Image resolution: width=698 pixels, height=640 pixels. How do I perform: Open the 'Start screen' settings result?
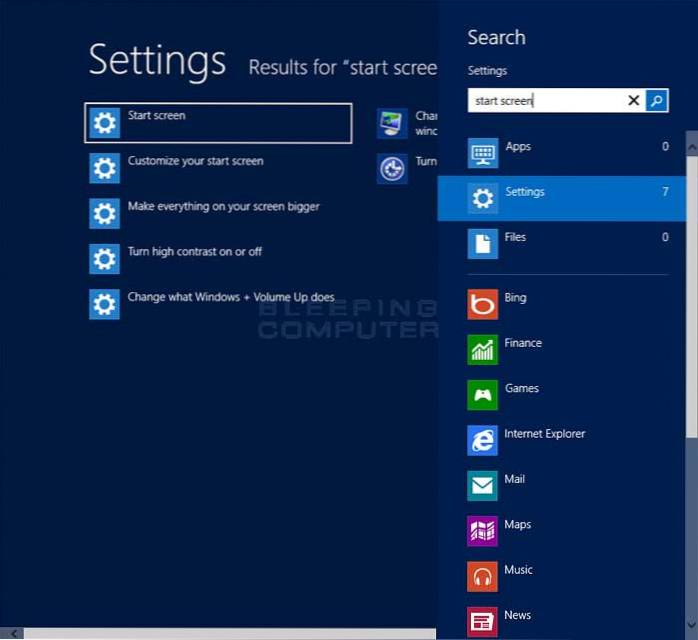[219, 123]
